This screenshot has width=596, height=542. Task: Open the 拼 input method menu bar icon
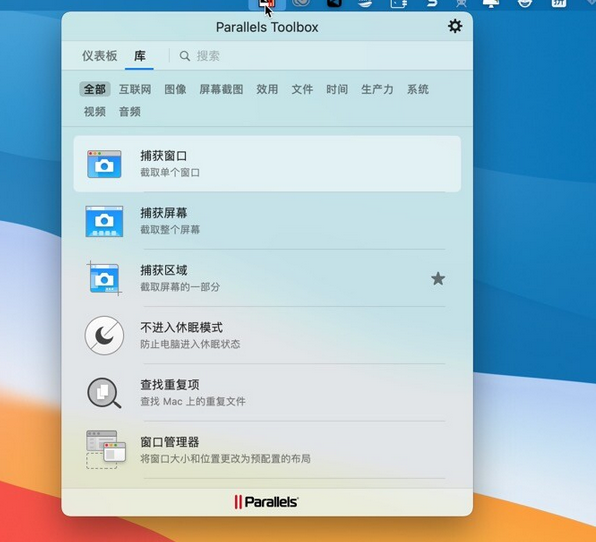[x=559, y=3]
